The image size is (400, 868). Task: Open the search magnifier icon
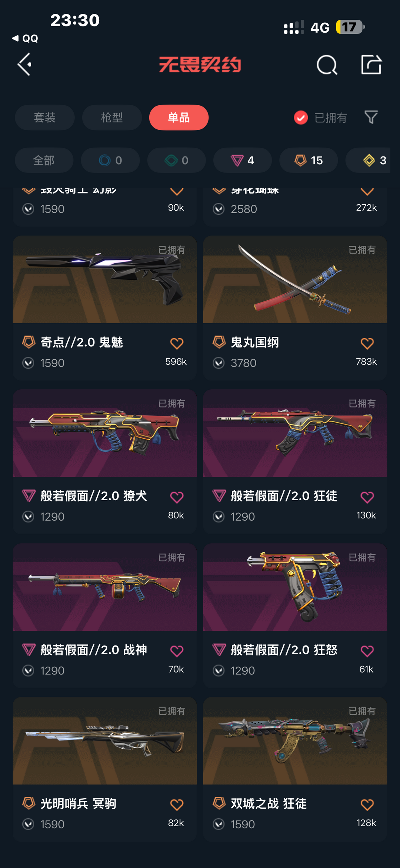click(327, 65)
